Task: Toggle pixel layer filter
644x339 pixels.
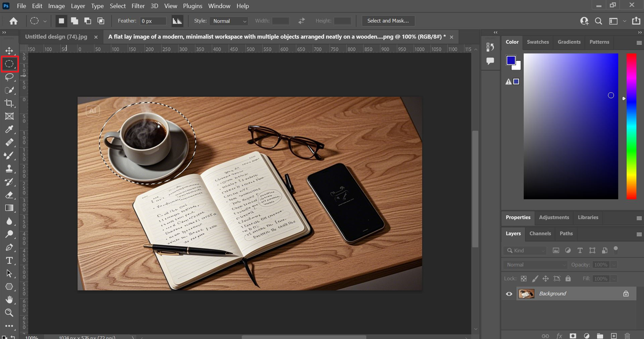Action: click(556, 250)
